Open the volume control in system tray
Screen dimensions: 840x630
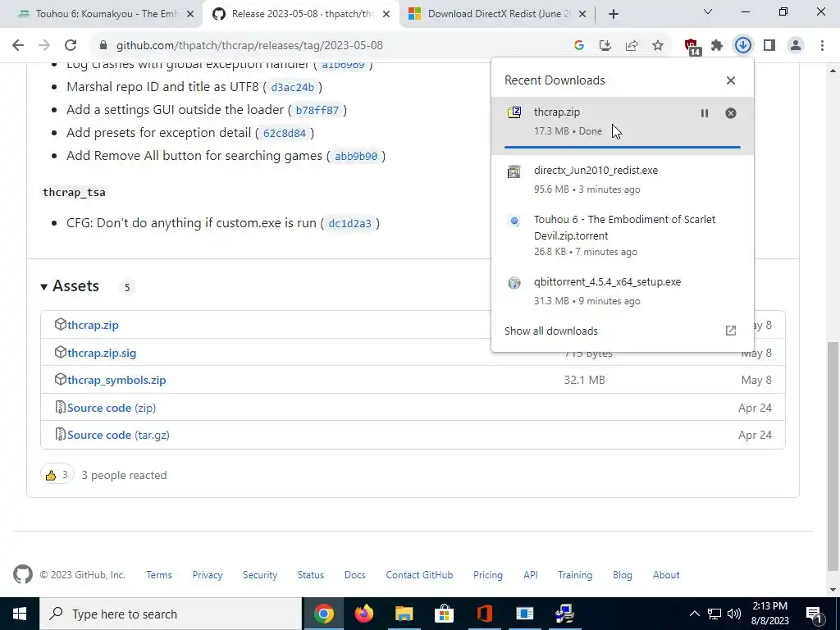coord(734,614)
